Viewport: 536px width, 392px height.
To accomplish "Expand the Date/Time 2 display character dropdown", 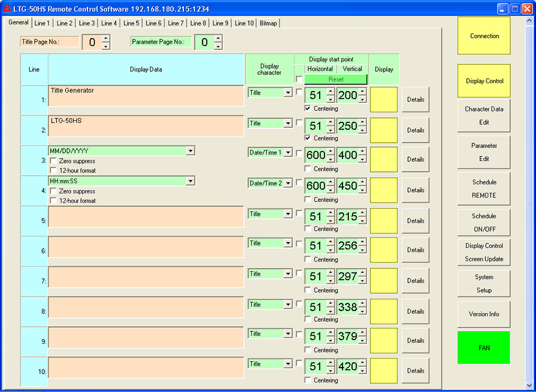I will pos(288,184).
